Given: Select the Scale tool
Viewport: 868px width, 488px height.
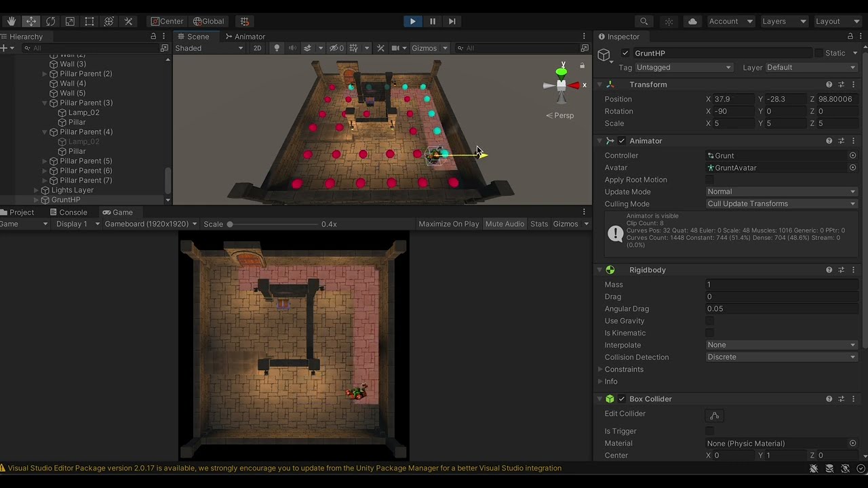Looking at the screenshot, I should tap(70, 21).
